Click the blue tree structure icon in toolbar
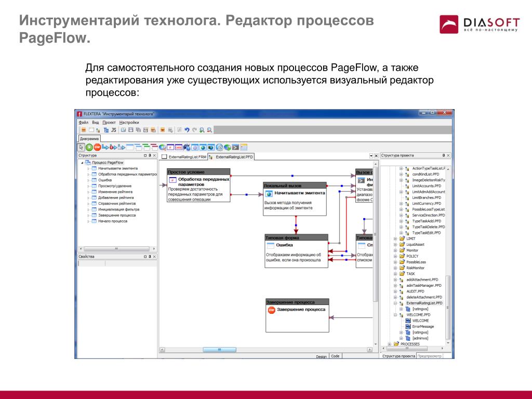 coord(106,130)
